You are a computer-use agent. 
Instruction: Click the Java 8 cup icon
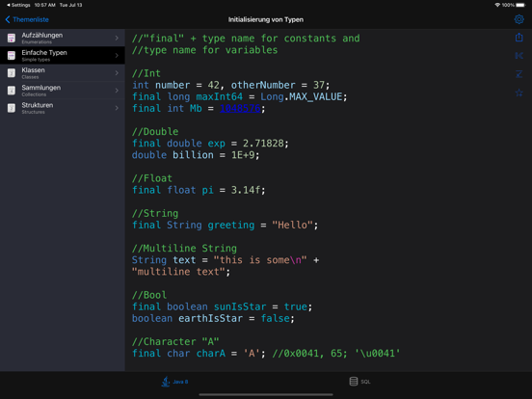(x=166, y=382)
